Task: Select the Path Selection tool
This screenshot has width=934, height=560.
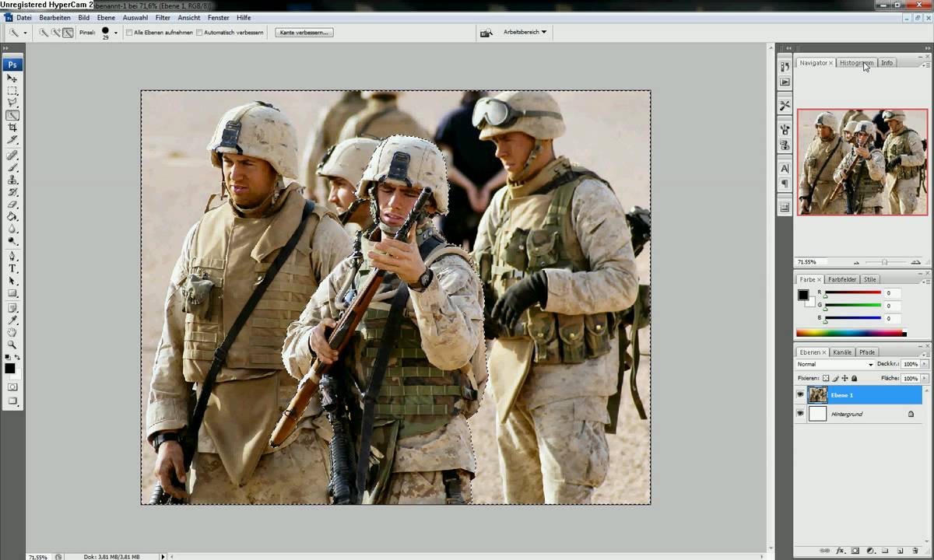Action: (x=12, y=281)
